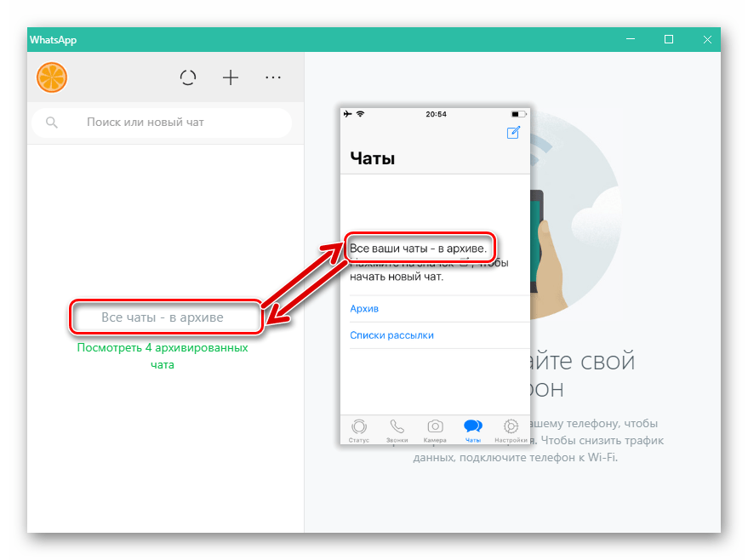Close the WhatsApp window
Image resolution: width=748 pixels, height=560 pixels.
(x=707, y=39)
